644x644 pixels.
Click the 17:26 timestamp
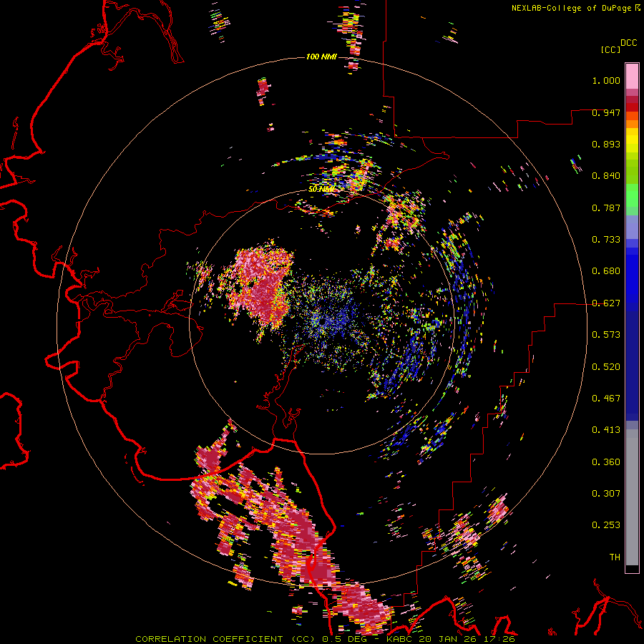pyautogui.click(x=498, y=639)
